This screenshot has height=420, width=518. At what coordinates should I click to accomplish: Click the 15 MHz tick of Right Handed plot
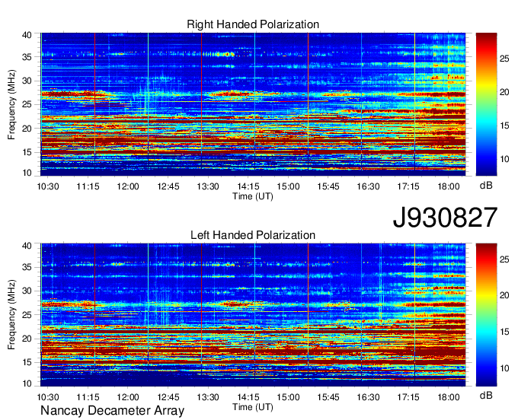tap(27, 152)
